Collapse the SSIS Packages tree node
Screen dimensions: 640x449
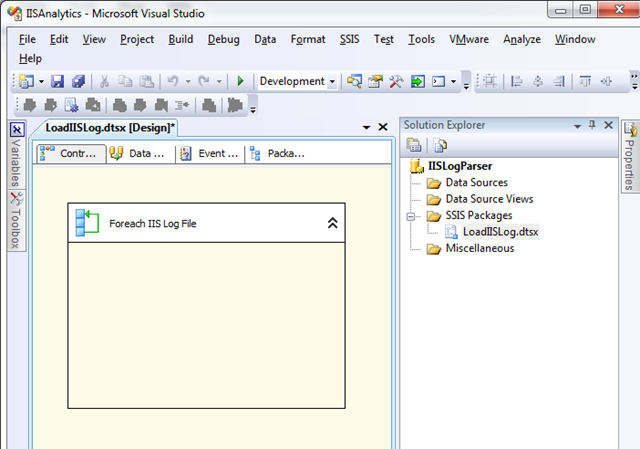pos(411,216)
